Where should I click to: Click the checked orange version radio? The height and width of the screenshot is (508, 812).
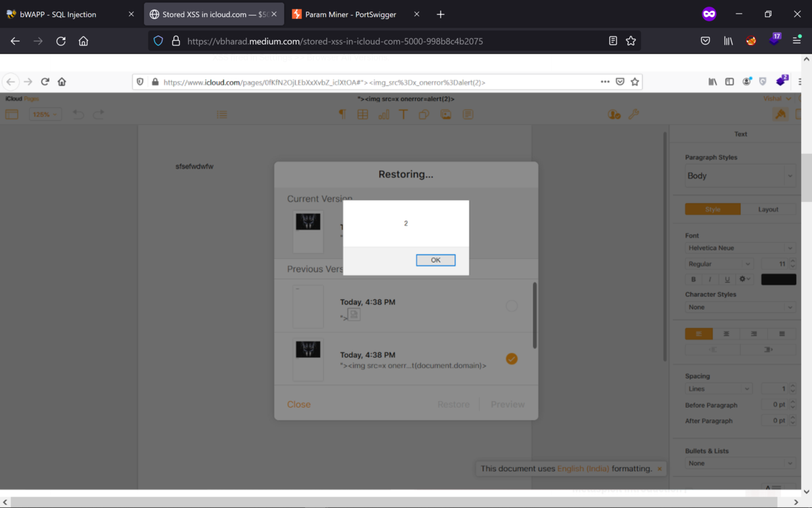(512, 359)
